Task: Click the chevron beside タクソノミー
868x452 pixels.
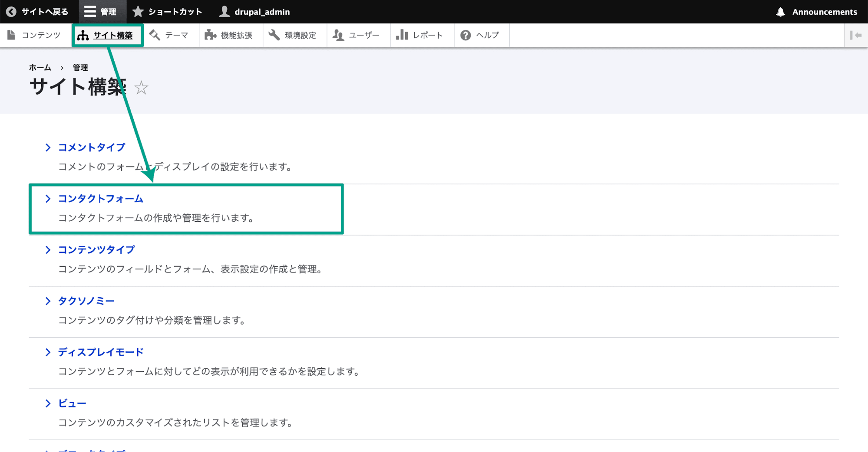Action: 48,301
